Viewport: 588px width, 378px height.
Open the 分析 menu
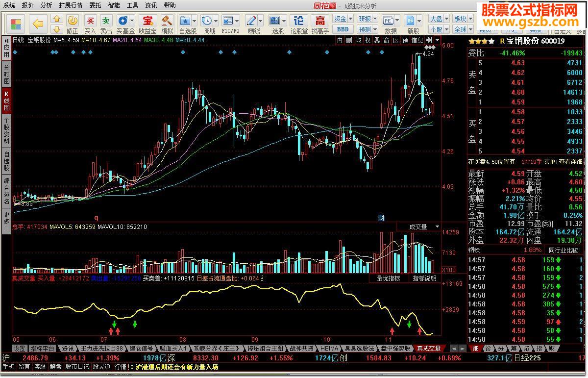click(46, 5)
